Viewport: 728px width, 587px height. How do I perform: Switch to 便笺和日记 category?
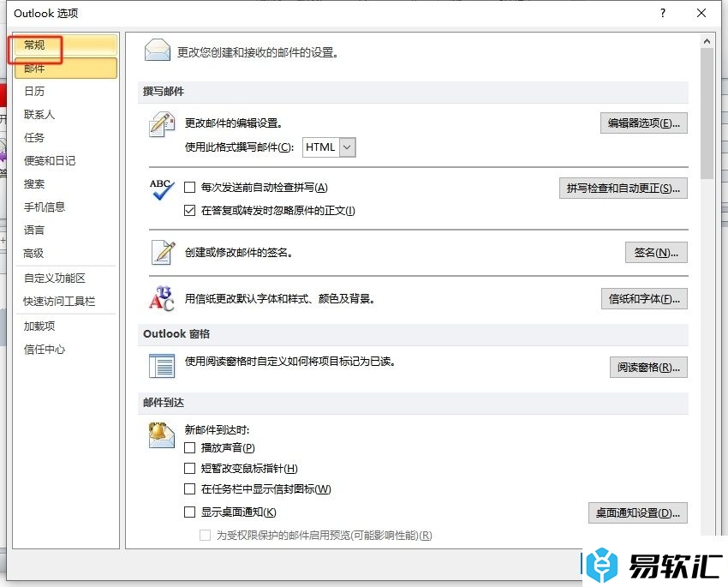coord(65,161)
